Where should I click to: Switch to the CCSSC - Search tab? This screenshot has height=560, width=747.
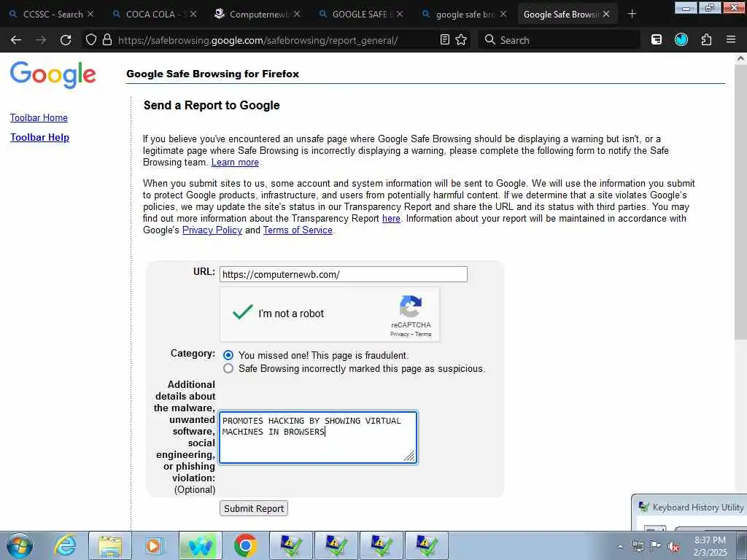tap(52, 15)
